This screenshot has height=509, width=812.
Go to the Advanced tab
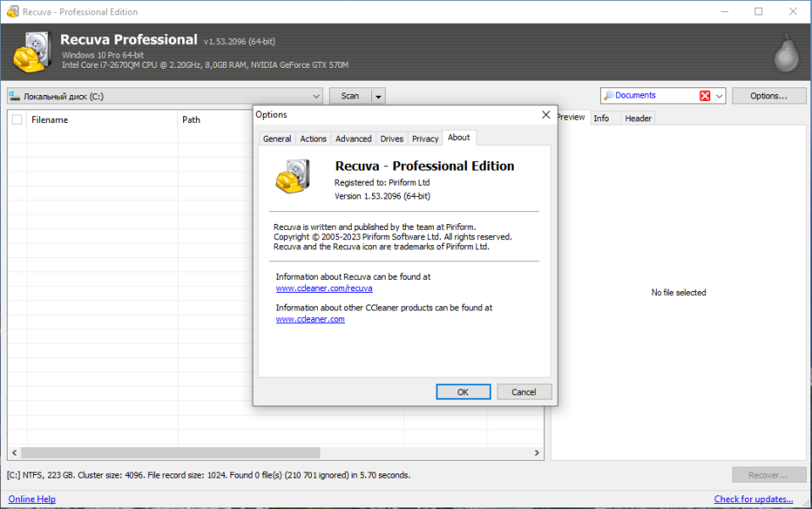click(353, 139)
